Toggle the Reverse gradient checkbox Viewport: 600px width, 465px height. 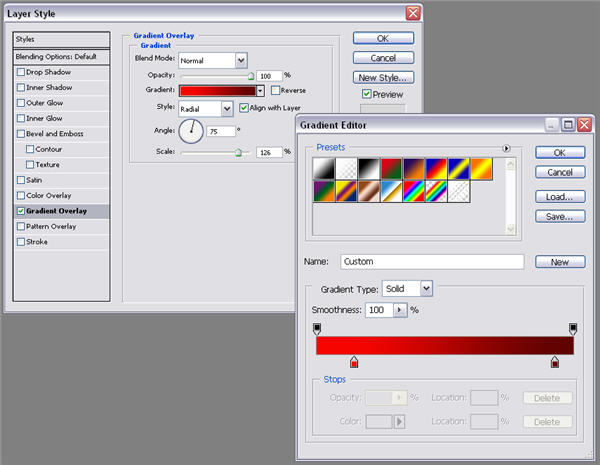(275, 91)
